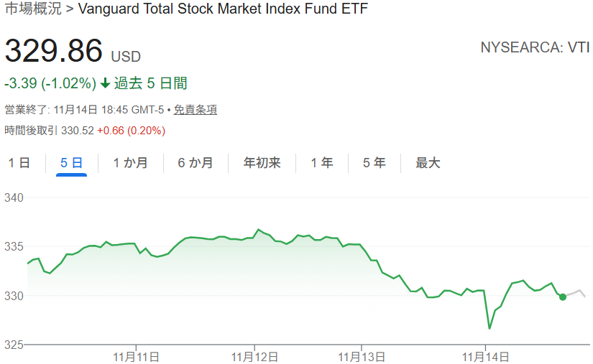This screenshot has width=593, height=364.
Task: Click the 11月12日 date axis label
Action: (x=254, y=355)
